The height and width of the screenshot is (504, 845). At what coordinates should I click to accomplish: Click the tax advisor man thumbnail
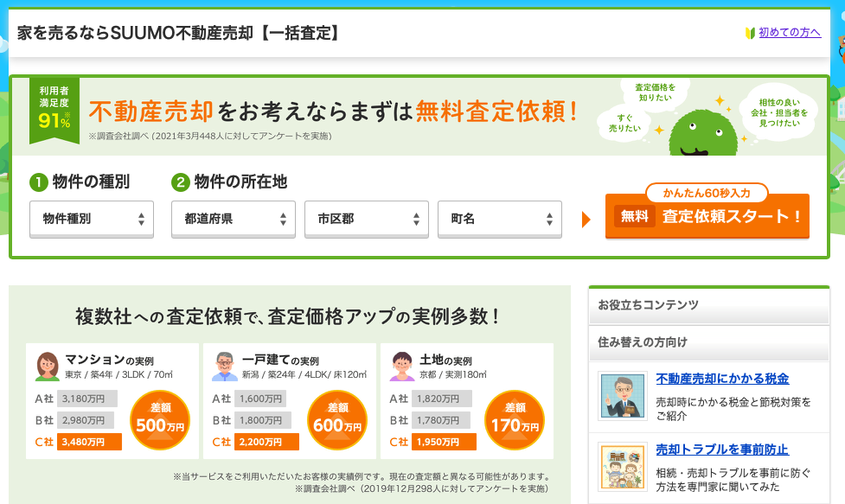pyautogui.click(x=623, y=396)
